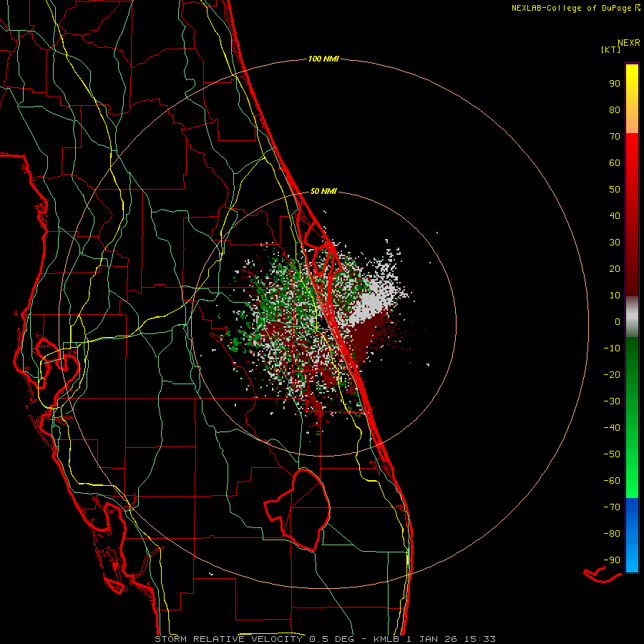Click the -40 value on the velocity scale
The height and width of the screenshot is (644, 644).
tap(612, 428)
